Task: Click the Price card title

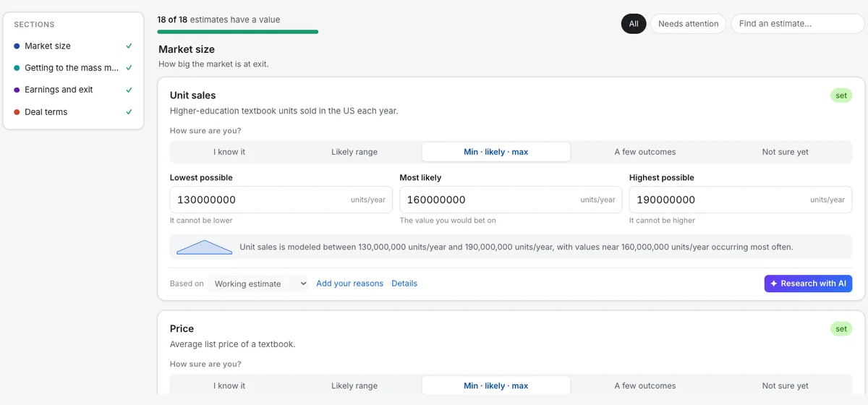Action: pyautogui.click(x=182, y=328)
